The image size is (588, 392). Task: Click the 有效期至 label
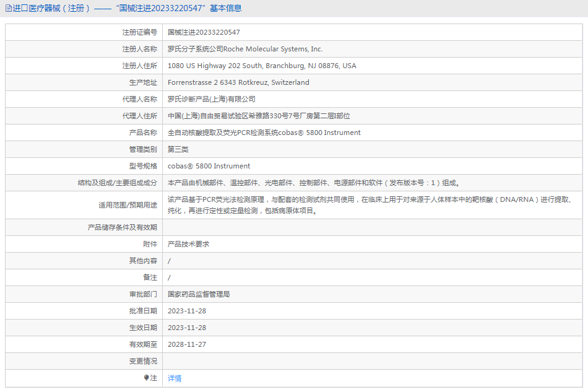point(143,344)
